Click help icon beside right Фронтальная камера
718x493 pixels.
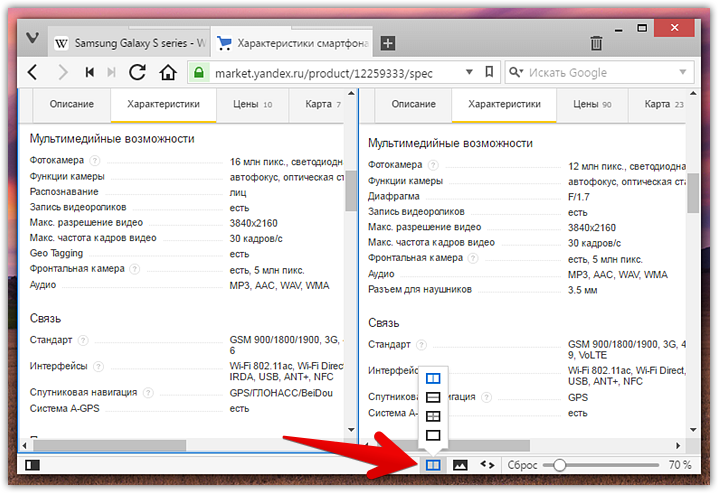[473, 258]
